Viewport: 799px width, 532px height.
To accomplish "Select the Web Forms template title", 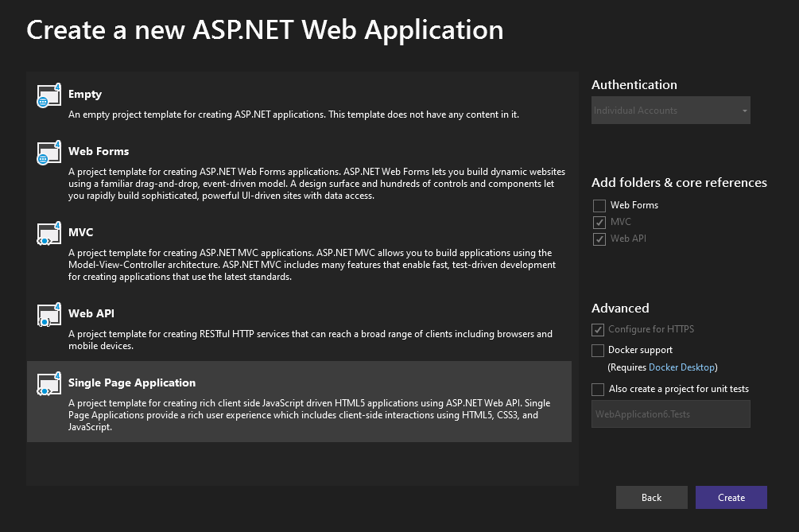I will point(99,151).
